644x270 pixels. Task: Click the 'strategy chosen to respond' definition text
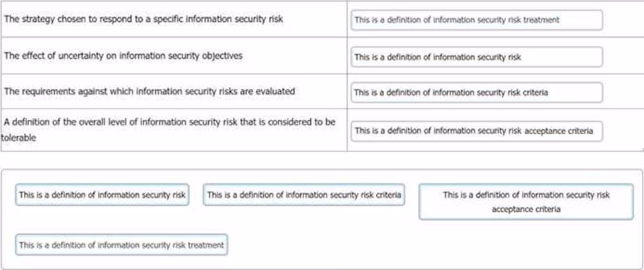pos(143,19)
